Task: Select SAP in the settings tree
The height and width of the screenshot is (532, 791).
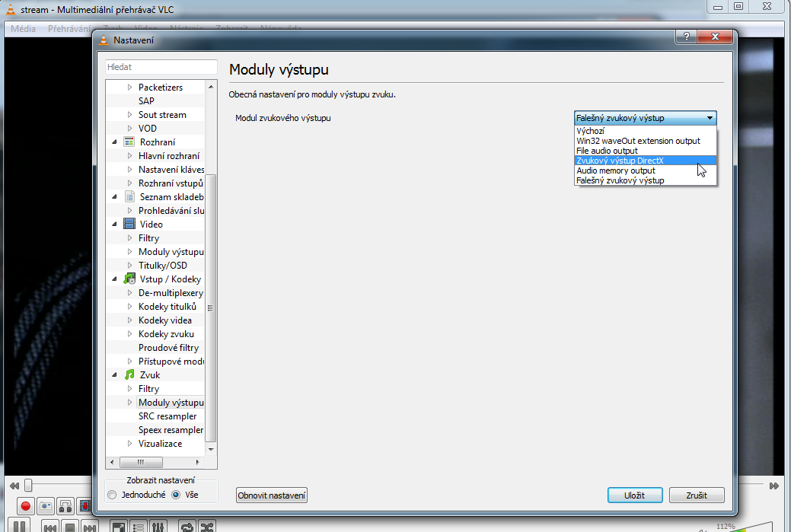Action: pyautogui.click(x=146, y=101)
